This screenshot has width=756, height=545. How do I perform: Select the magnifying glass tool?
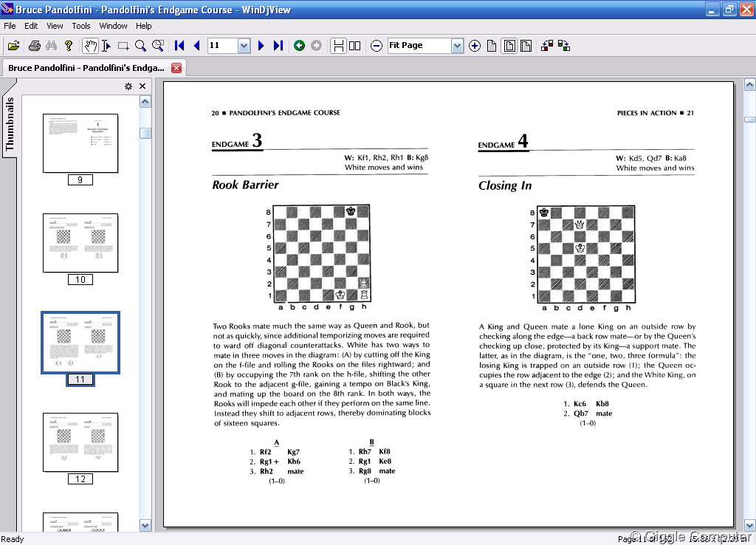140,46
